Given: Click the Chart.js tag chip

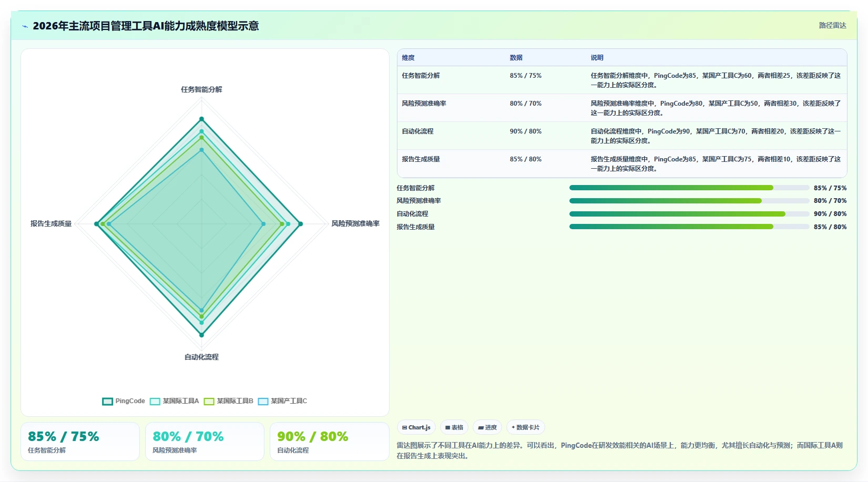Looking at the screenshot, I should tap(416, 427).
